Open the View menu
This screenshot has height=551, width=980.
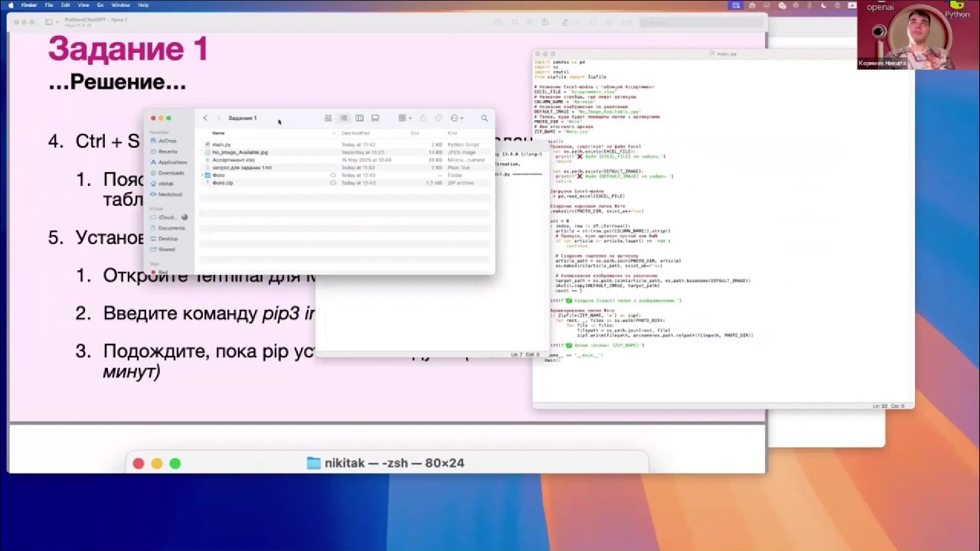click(83, 5)
